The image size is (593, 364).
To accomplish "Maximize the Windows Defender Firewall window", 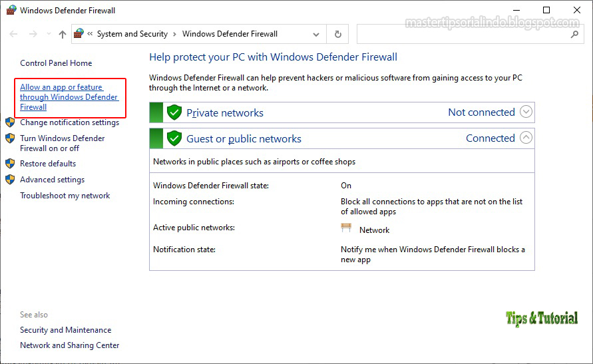I will click(546, 10).
